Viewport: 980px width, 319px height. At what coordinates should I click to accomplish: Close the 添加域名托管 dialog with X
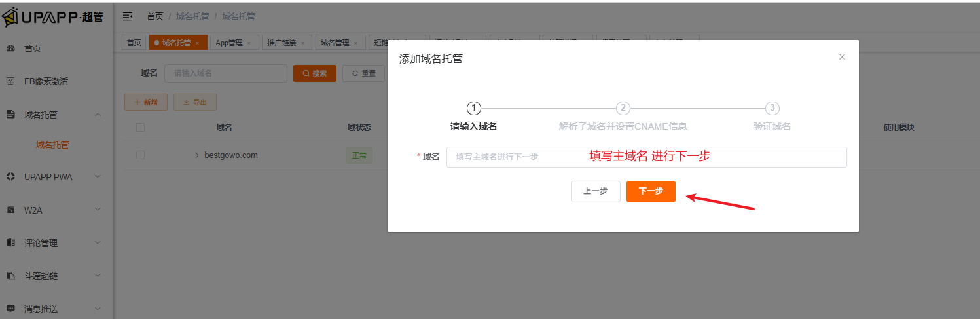[x=842, y=57]
